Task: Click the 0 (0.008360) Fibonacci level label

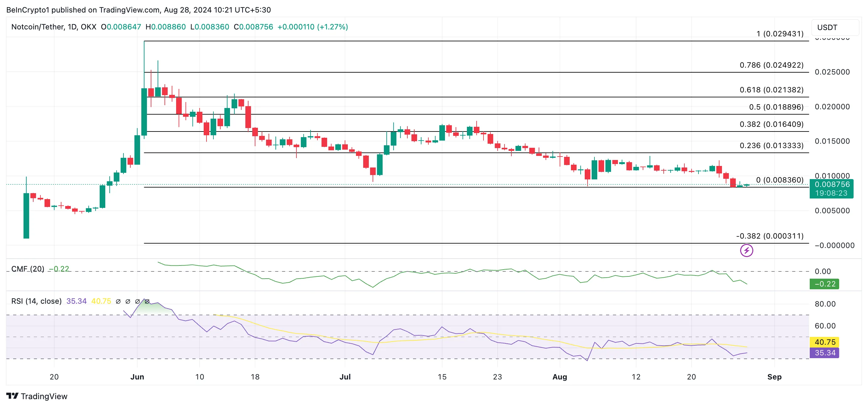Action: coord(780,180)
